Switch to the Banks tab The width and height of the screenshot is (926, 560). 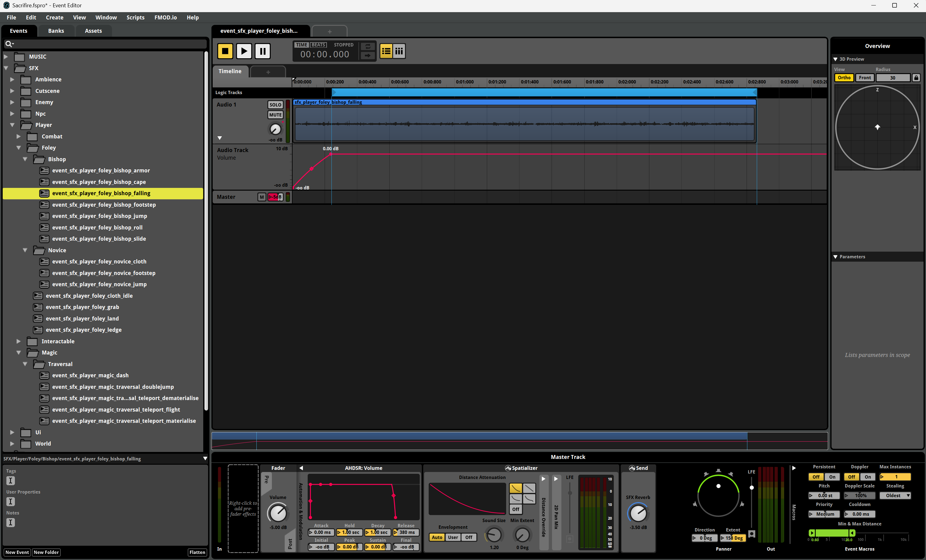(x=56, y=31)
